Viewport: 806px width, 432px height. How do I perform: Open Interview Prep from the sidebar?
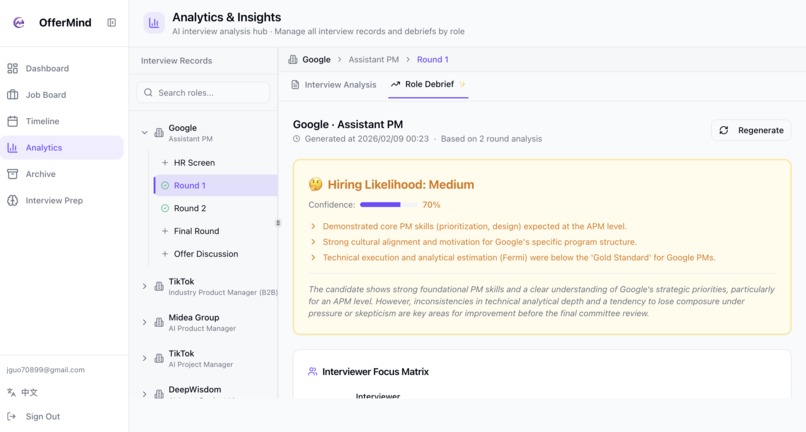coord(62,201)
